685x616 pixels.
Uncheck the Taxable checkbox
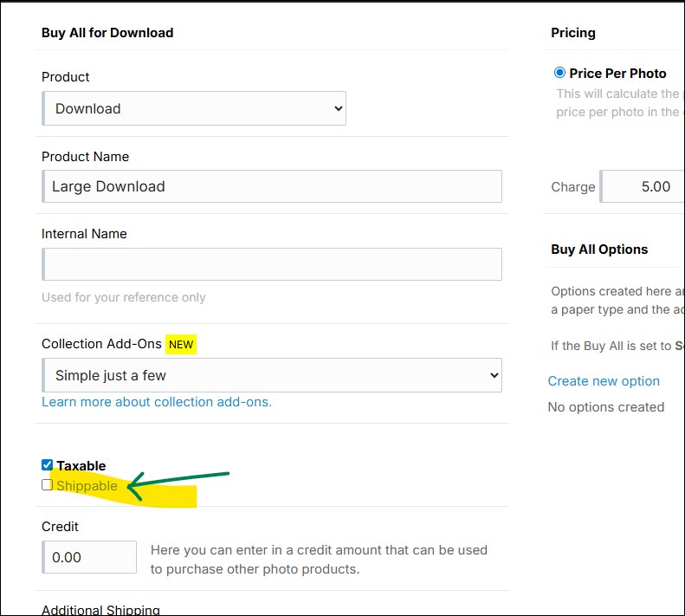(x=48, y=465)
